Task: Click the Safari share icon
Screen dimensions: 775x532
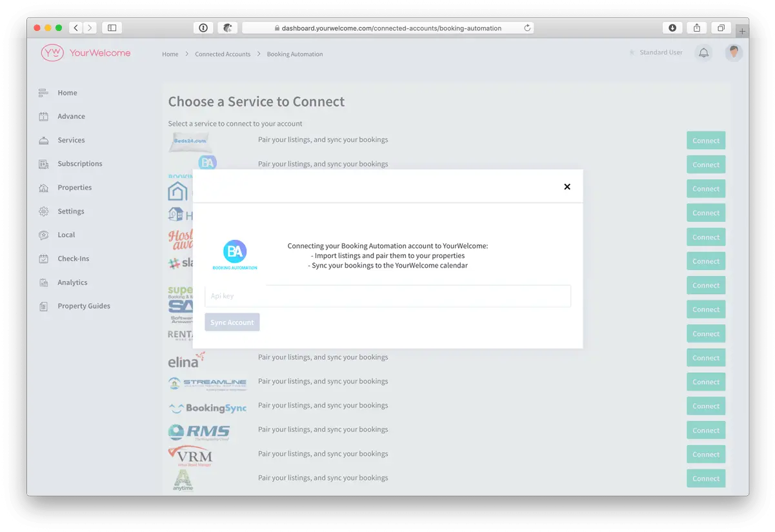Action: point(697,28)
